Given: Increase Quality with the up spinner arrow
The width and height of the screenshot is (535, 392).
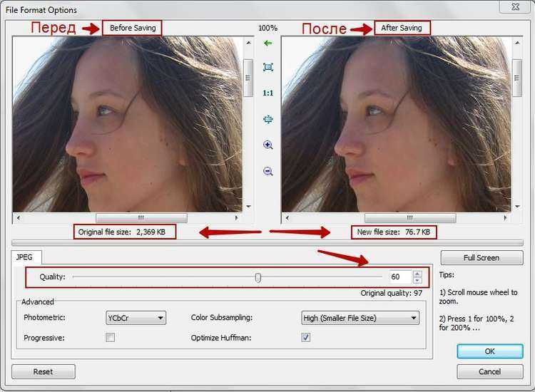Looking at the screenshot, I should [x=417, y=274].
